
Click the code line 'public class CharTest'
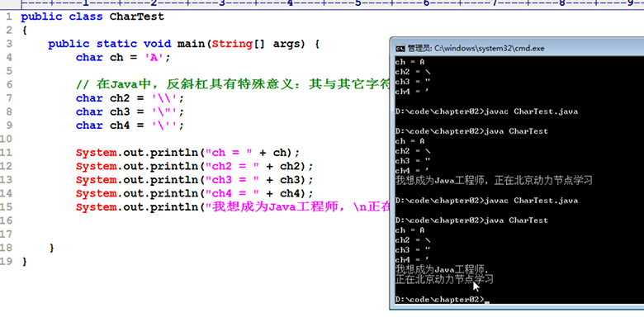[92, 17]
